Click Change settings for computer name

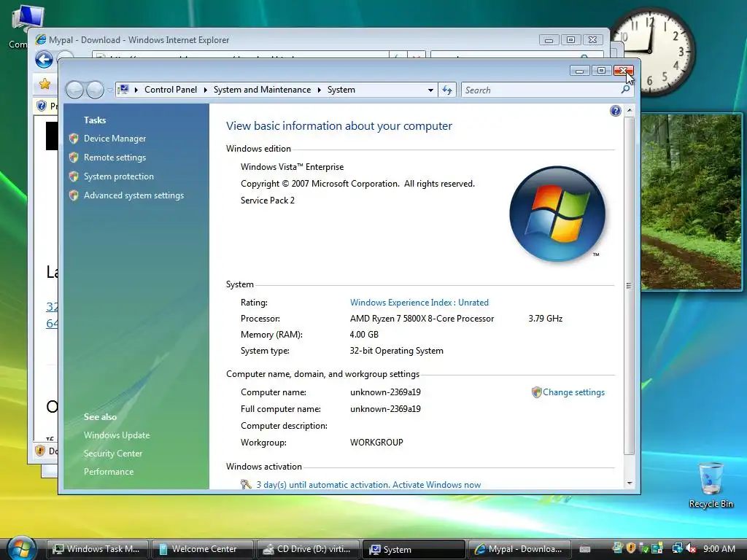coord(573,392)
